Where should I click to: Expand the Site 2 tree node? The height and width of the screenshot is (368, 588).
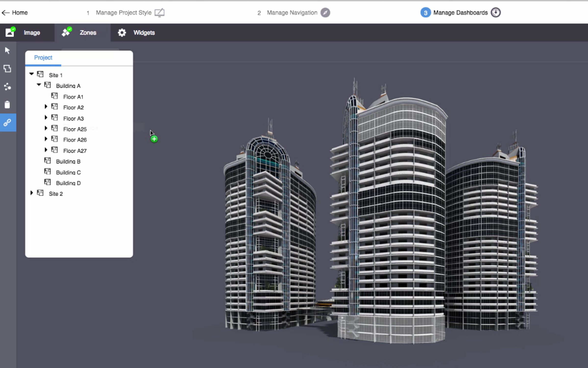point(31,193)
